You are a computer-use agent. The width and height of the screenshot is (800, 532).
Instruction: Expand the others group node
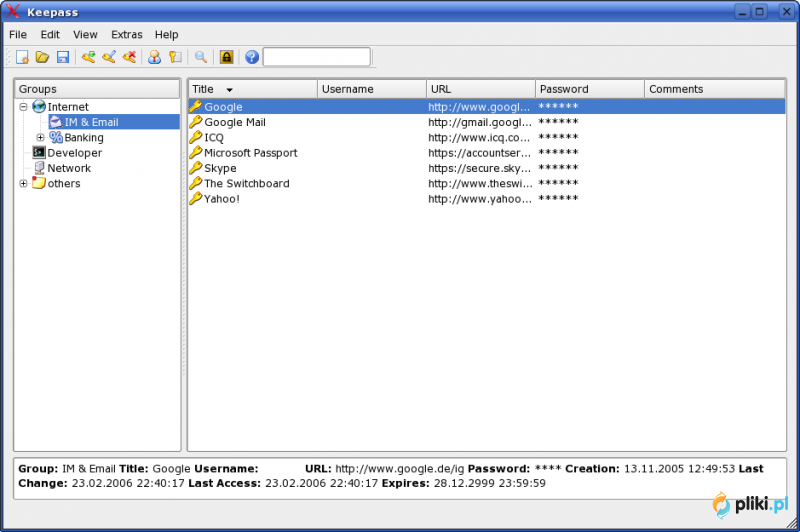click(x=23, y=184)
